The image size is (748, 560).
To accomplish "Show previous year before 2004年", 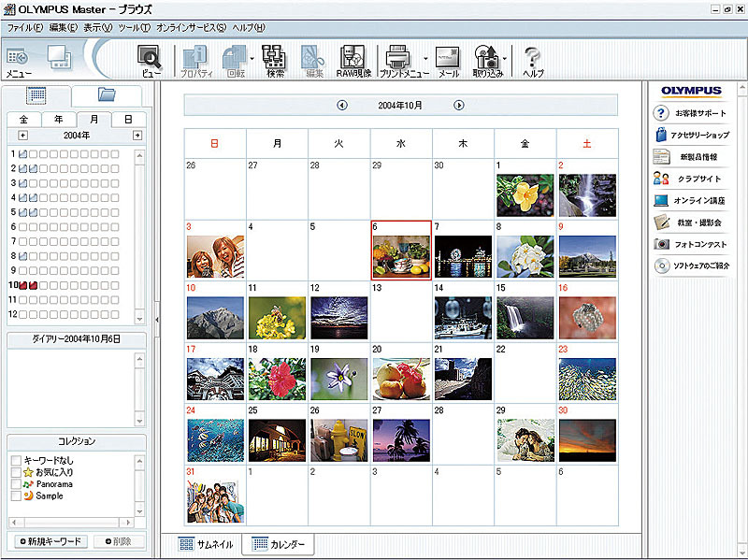I will (22, 136).
